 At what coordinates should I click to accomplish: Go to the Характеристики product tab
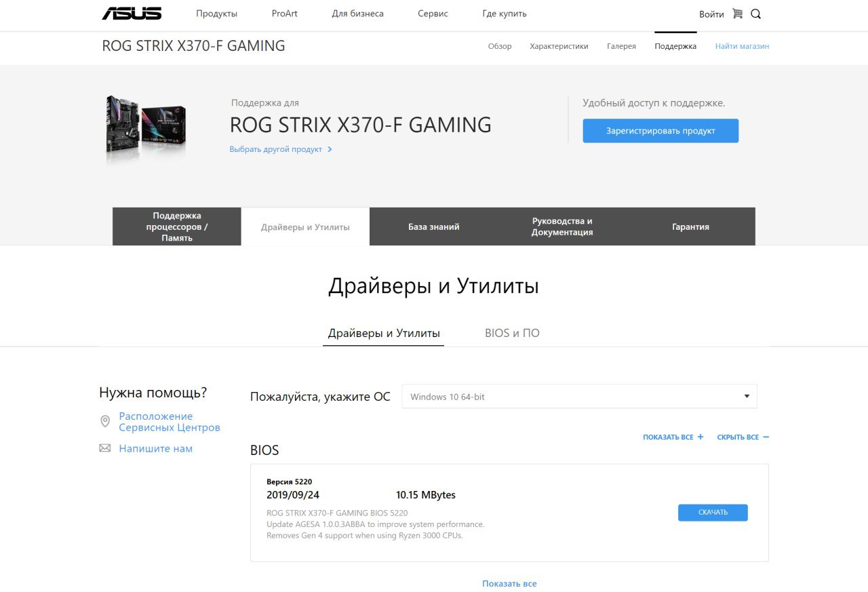(x=559, y=46)
